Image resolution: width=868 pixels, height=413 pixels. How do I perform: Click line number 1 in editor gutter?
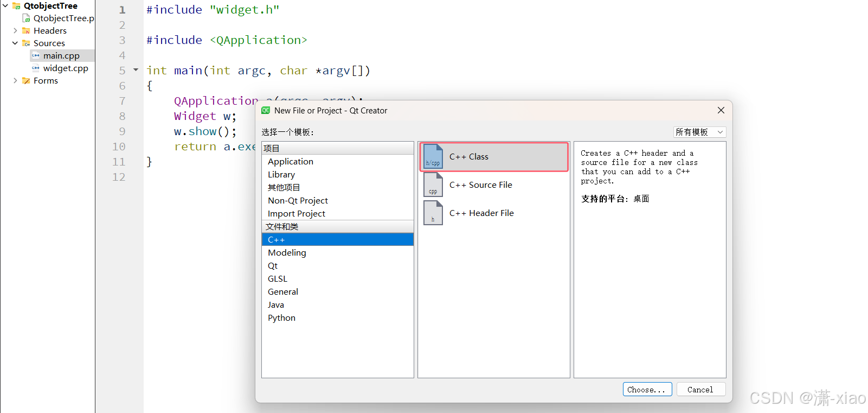122,10
